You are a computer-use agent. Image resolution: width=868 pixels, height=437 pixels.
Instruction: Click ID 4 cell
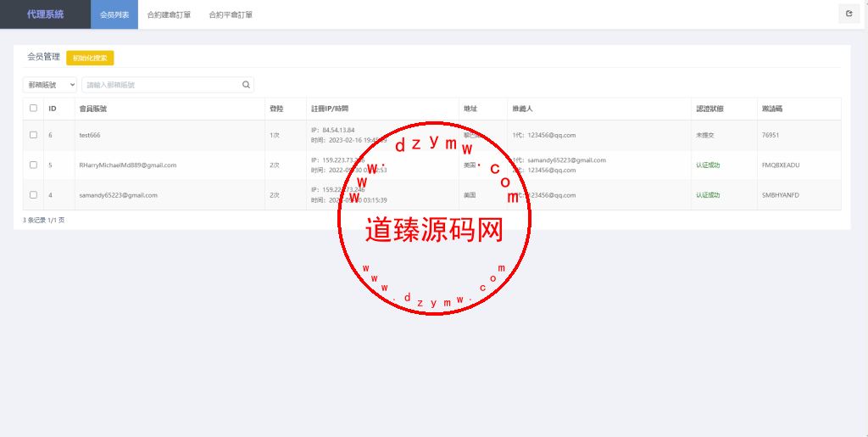(x=50, y=195)
